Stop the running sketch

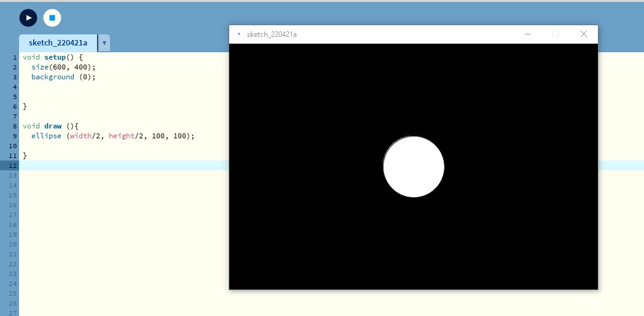coord(52,18)
